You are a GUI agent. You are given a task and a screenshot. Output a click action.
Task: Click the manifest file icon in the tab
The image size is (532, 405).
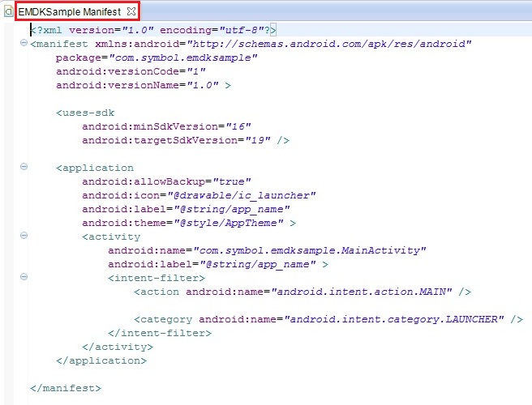pos(9,11)
